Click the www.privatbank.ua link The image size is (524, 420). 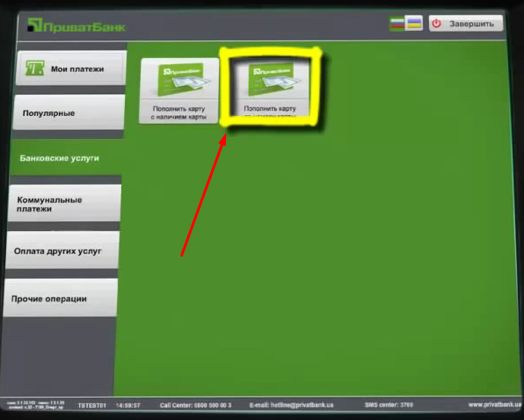(495, 405)
